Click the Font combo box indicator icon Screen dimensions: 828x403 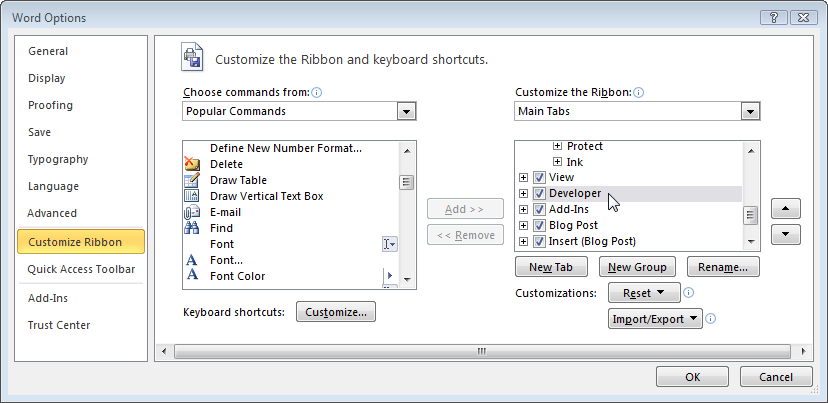pyautogui.click(x=389, y=244)
